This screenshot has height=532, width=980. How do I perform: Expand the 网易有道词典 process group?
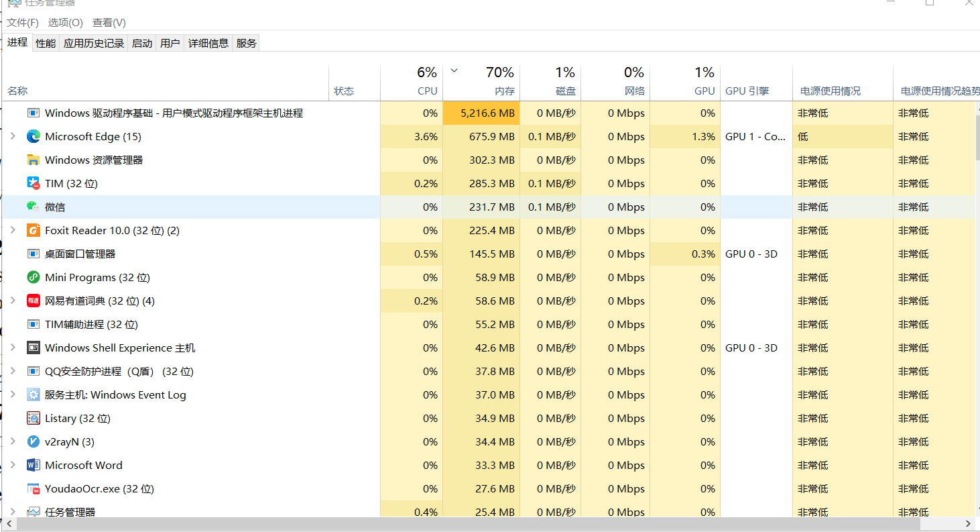[x=13, y=301]
